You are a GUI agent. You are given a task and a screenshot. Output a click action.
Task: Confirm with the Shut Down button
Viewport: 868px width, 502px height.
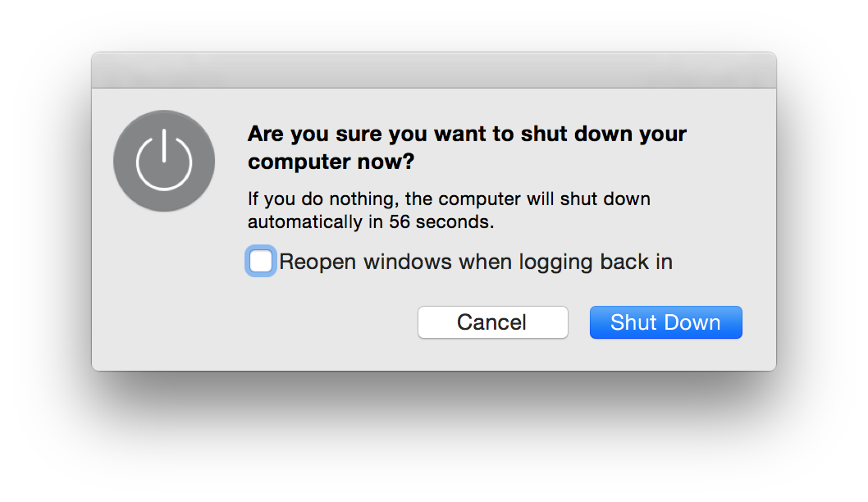point(665,322)
